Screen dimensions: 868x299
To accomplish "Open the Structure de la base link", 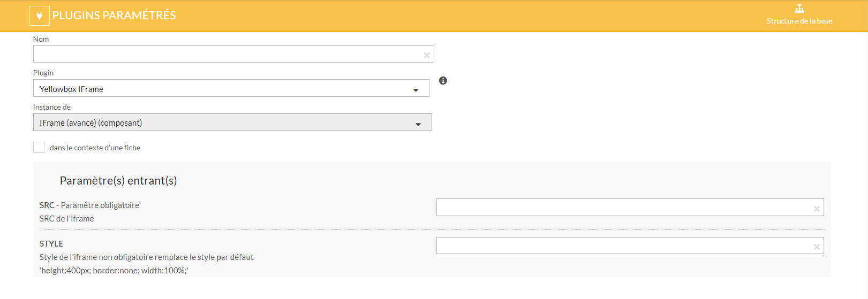I will (799, 21).
